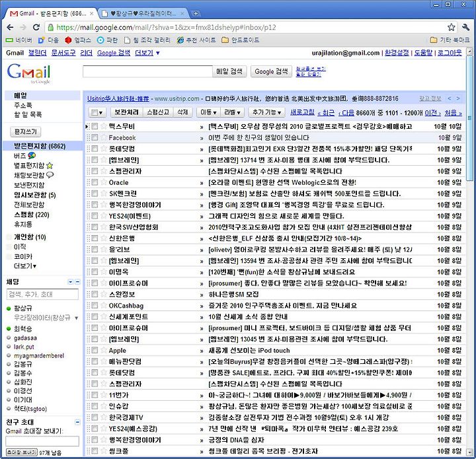Tick checkbox for 맥스무비 email
Viewport: 476px width, 459px height.
tap(95, 126)
